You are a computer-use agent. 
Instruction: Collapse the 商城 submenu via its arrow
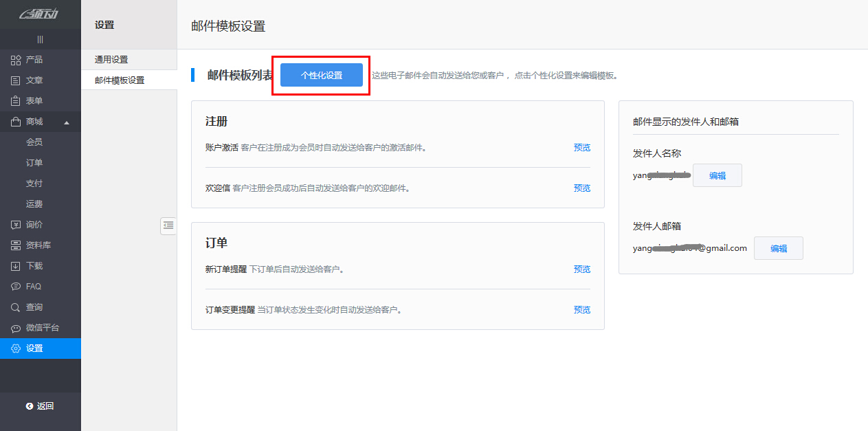tap(67, 122)
